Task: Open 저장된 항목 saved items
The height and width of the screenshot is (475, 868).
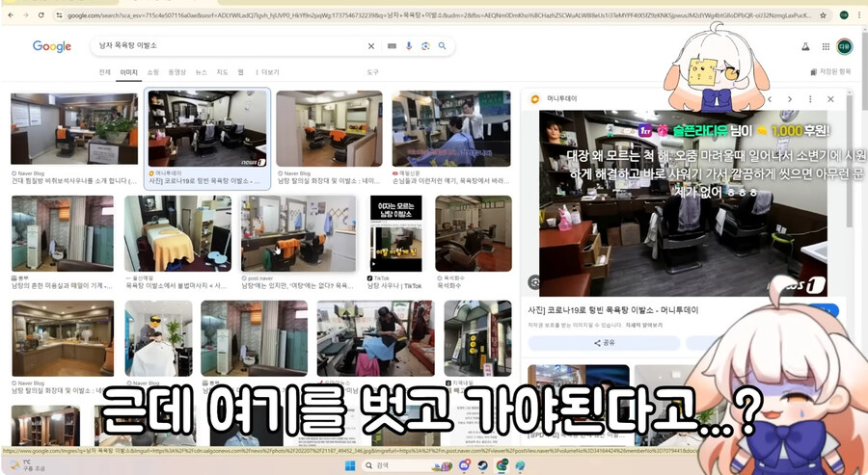Action: tap(830, 72)
